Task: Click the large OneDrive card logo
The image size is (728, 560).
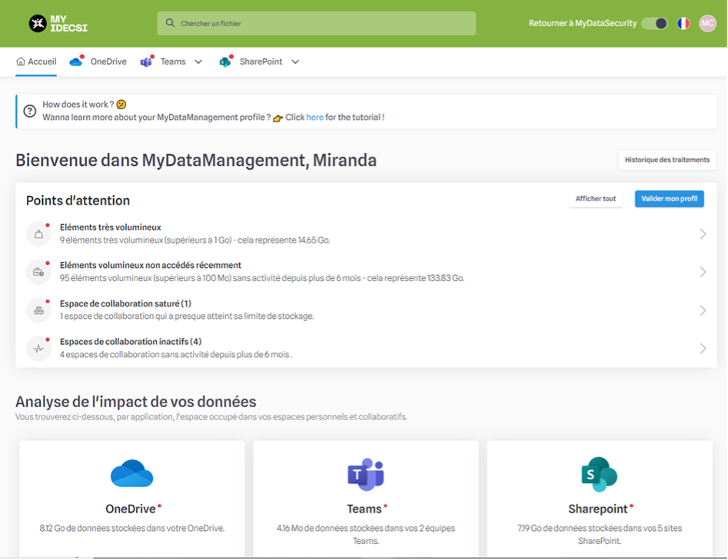Action: click(132, 473)
